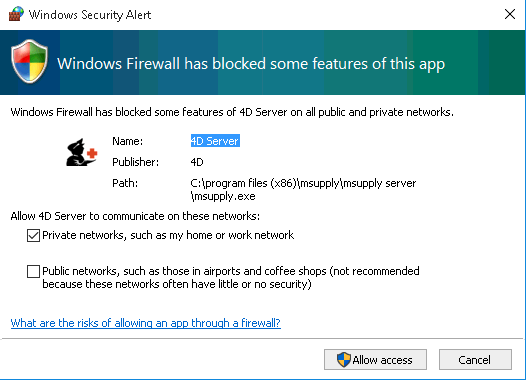
Task: Enable the Public networks checkbox
Action: tap(33, 271)
